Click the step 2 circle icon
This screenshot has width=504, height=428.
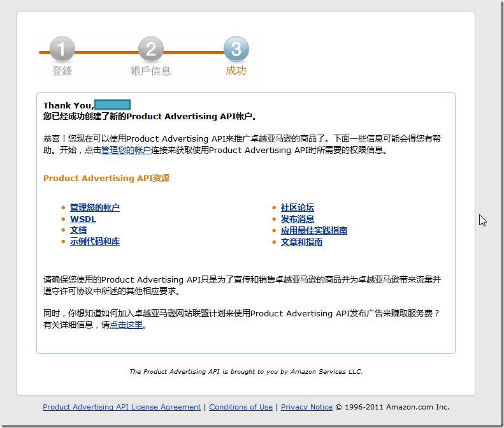151,49
